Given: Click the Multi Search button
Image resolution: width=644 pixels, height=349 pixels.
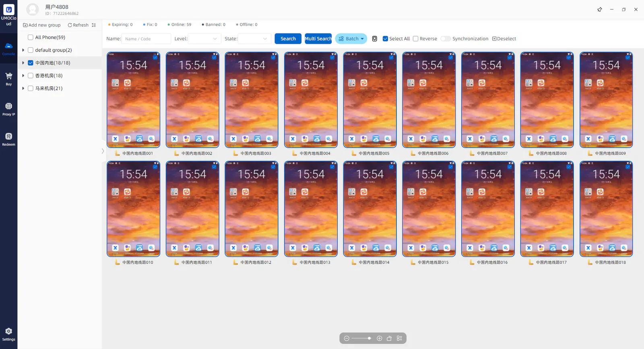Looking at the screenshot, I should coord(318,39).
